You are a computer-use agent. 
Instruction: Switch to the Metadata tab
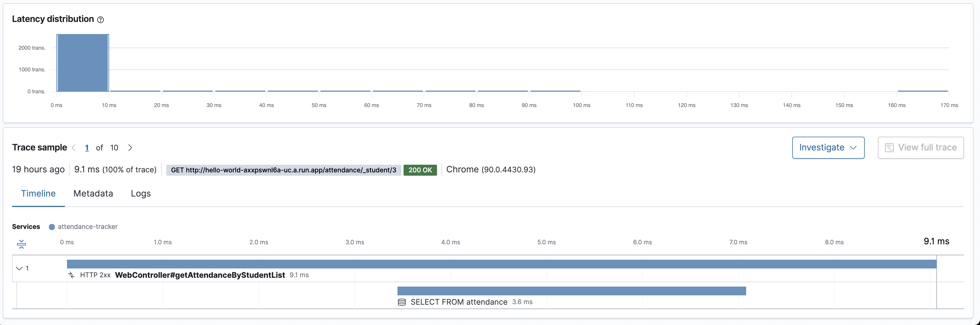(93, 193)
